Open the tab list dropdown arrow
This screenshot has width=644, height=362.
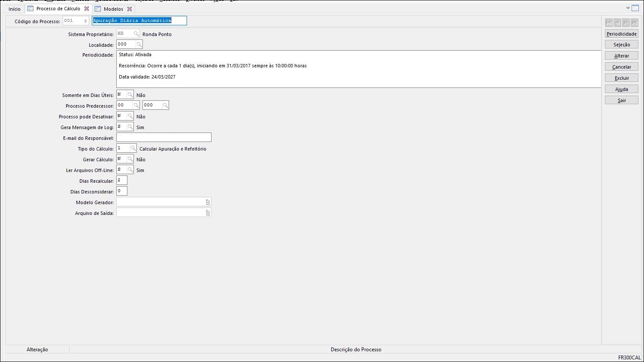point(628,8)
